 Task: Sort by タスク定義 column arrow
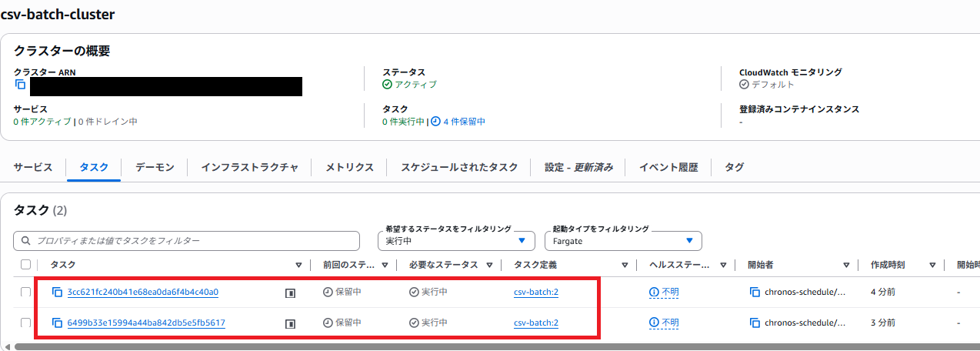pos(625,265)
